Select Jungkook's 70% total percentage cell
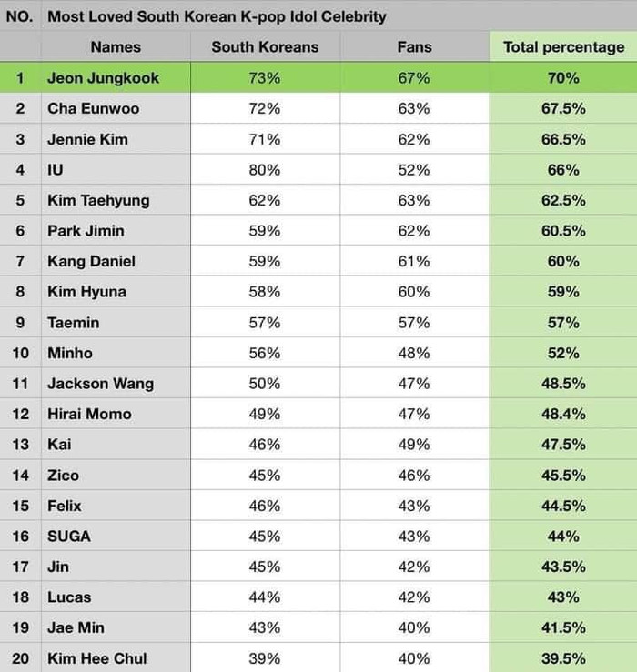The height and width of the screenshot is (672, 637). point(563,77)
